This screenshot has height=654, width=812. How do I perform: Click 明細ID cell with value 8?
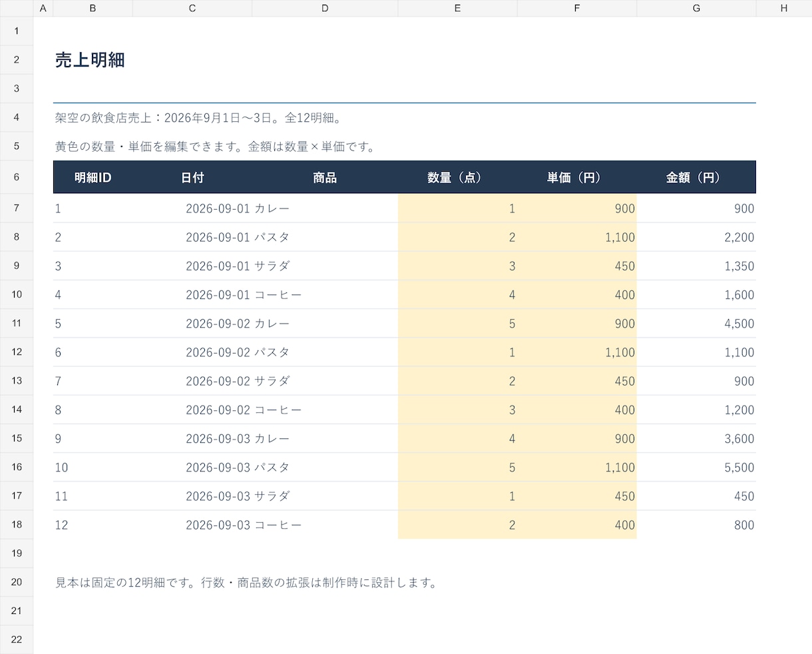(93, 410)
